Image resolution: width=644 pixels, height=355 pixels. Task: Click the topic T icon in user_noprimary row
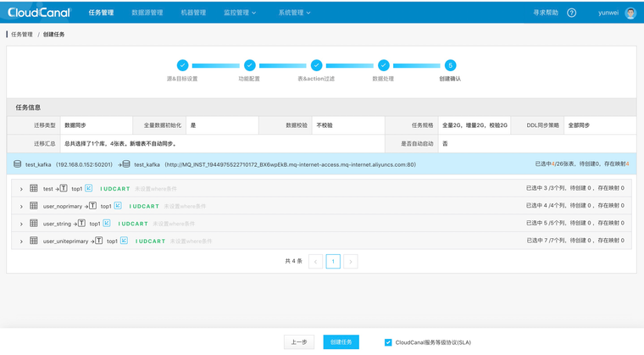point(93,205)
